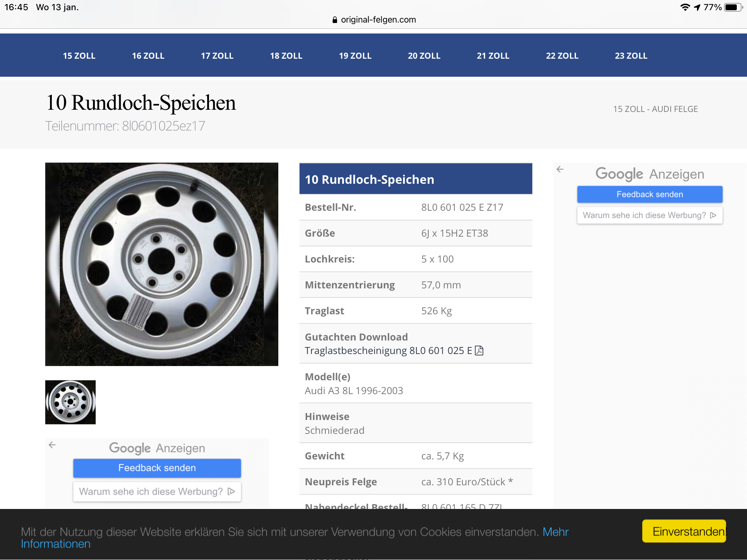Open the 21 ZOLL menu item

(x=493, y=56)
